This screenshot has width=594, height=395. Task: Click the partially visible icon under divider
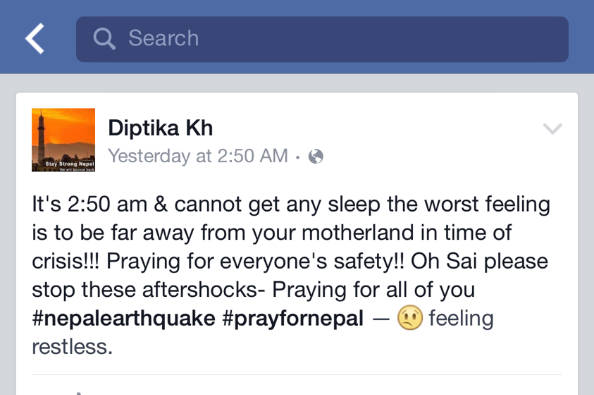(x=79, y=393)
